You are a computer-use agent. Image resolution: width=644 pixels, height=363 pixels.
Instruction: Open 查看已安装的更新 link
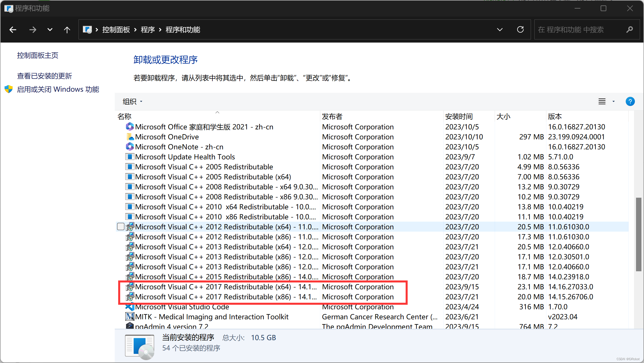click(x=44, y=76)
